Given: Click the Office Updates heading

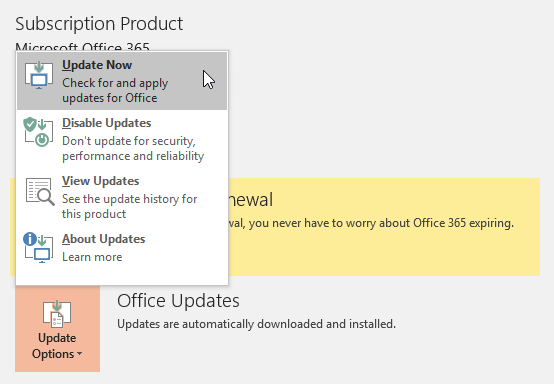Looking at the screenshot, I should point(178,301).
